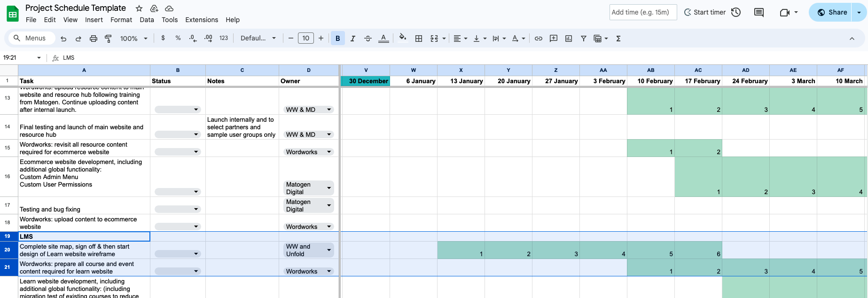
Task: Click the insert chart icon
Action: (x=569, y=39)
